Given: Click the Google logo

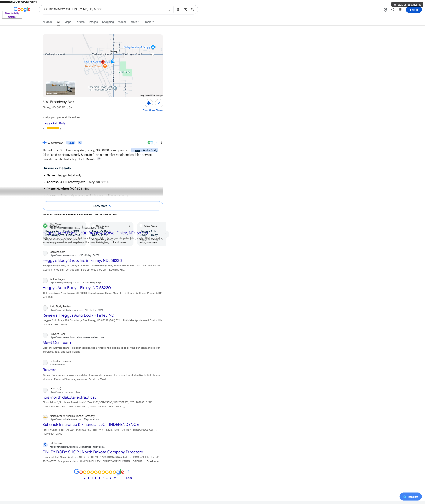Looking at the screenshot, I should pos(22,9).
